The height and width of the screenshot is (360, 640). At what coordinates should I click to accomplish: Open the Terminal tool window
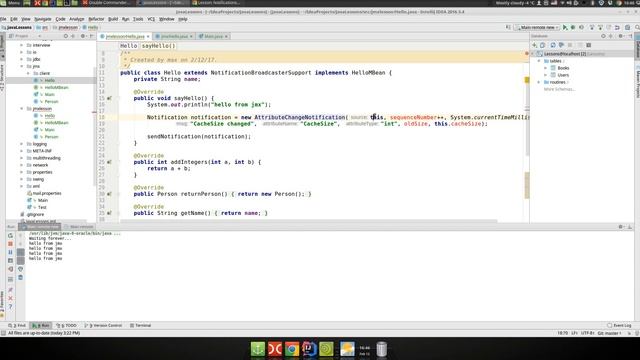(x=140, y=325)
